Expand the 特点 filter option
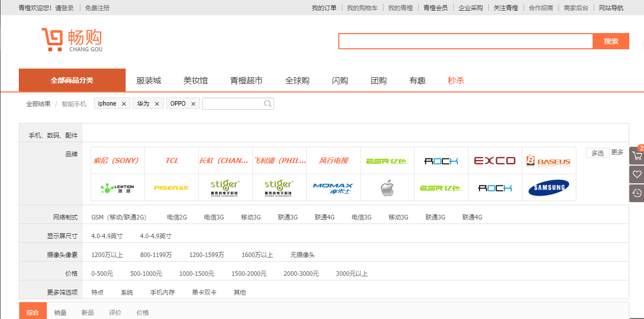Image resolution: width=644 pixels, height=319 pixels. (98, 292)
